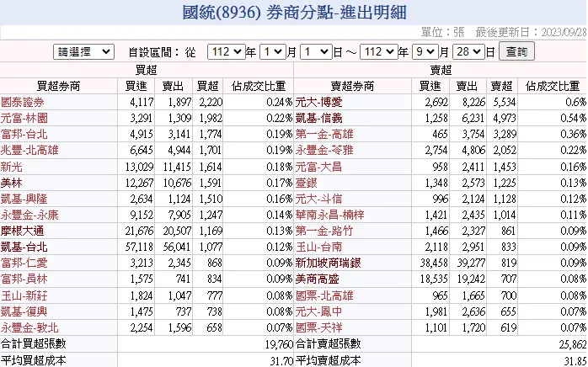This screenshot has height=367, width=588.
Task: Open broker link 玉山-新莊
Action: click(24, 295)
